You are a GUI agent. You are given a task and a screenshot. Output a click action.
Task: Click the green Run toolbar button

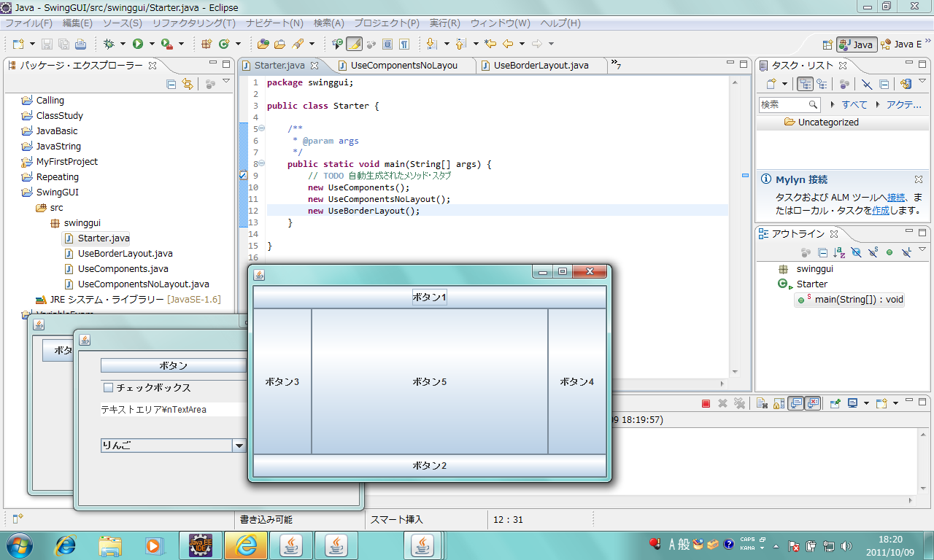click(x=137, y=44)
